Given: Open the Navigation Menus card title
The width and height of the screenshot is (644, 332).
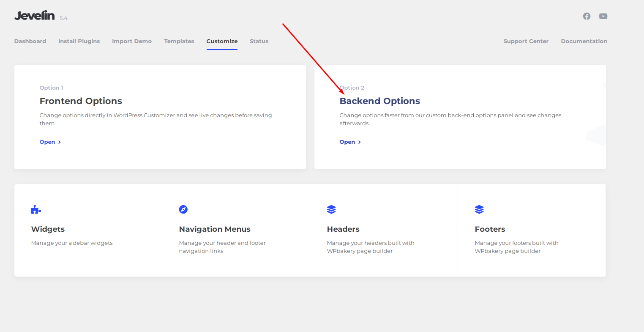Looking at the screenshot, I should [x=215, y=229].
